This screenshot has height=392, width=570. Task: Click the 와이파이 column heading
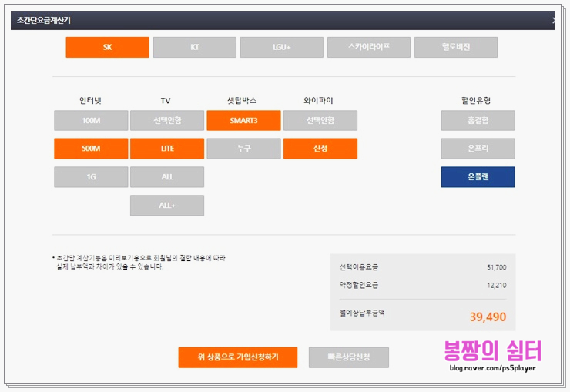point(318,101)
